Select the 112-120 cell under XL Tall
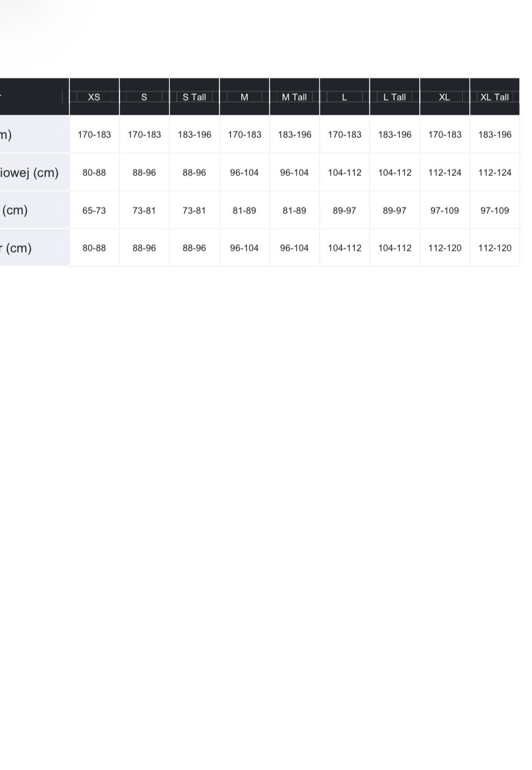Viewport: 532px width, 770px height. (x=495, y=248)
